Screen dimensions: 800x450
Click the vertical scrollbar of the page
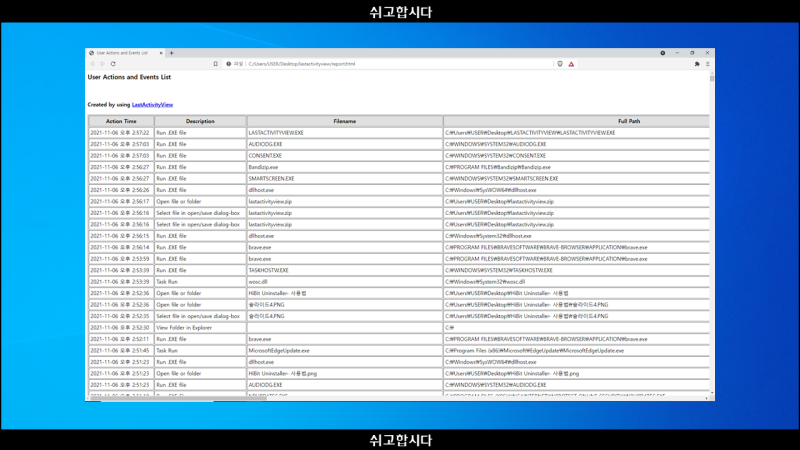point(712,234)
